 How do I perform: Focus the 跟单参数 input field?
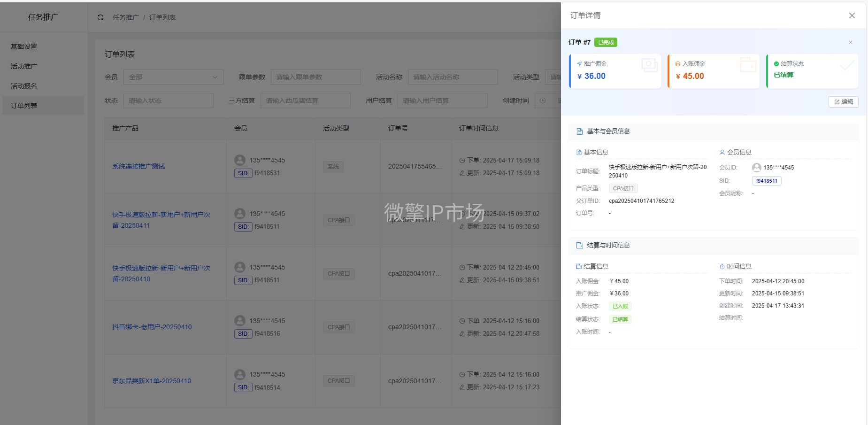point(315,77)
